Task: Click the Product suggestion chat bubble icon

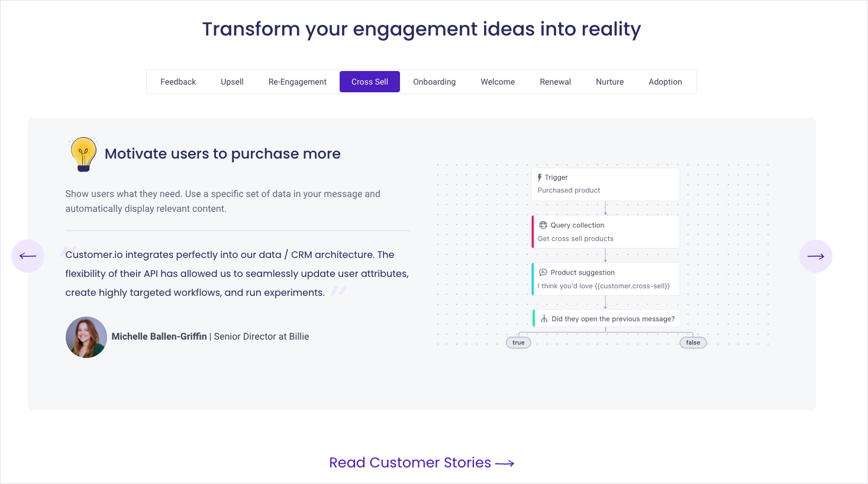Action: click(543, 272)
